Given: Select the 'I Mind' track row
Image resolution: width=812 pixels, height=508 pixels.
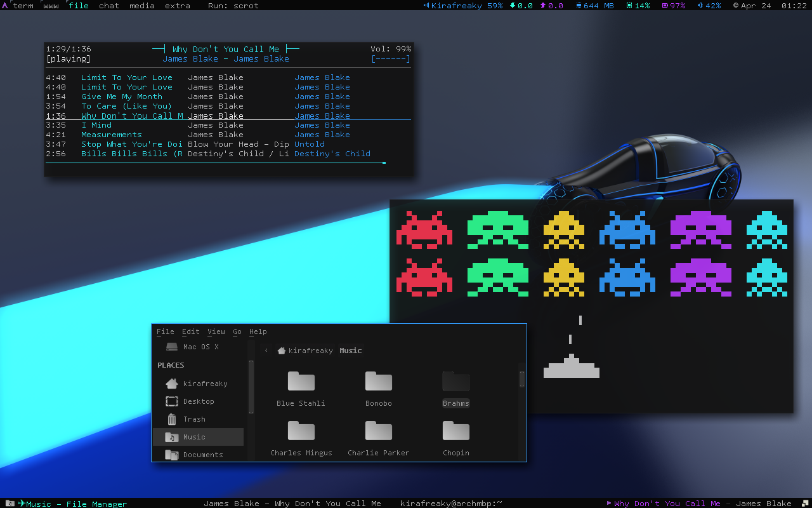Looking at the screenshot, I should [228, 125].
